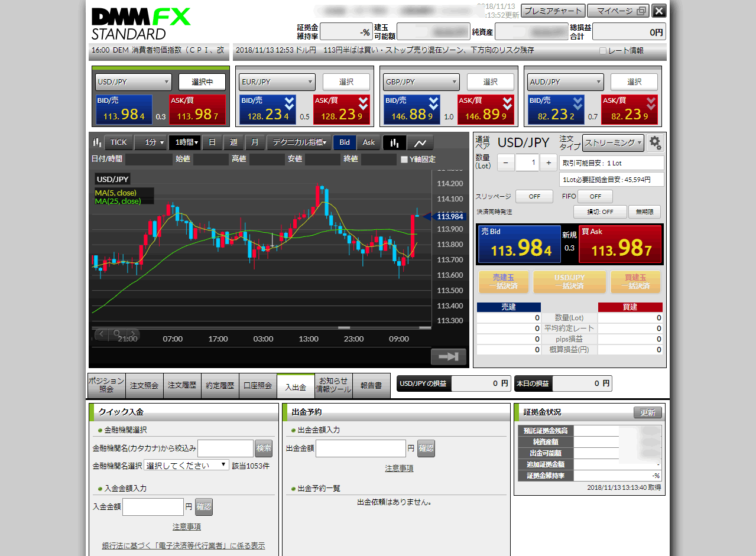Open テクニカル指標 indicator menu
Viewport: 756px width, 556px height.
[x=298, y=142]
